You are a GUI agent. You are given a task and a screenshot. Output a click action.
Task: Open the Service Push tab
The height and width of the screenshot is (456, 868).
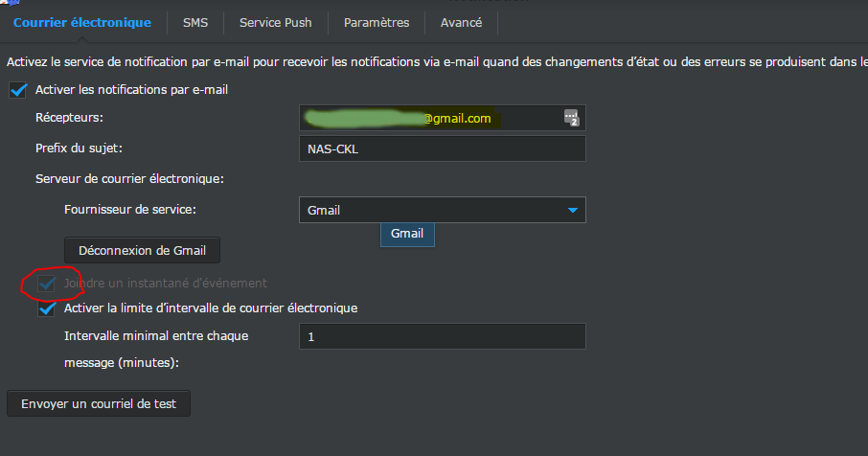pyautogui.click(x=275, y=22)
